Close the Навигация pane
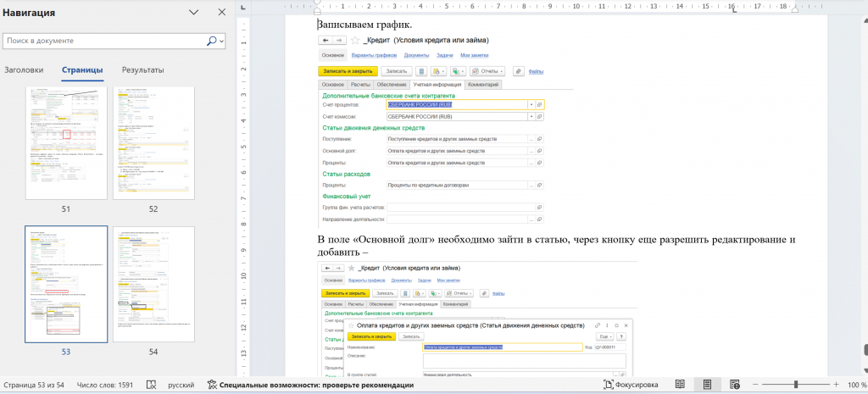Image resolution: width=868 pixels, height=394 pixels. point(222,13)
